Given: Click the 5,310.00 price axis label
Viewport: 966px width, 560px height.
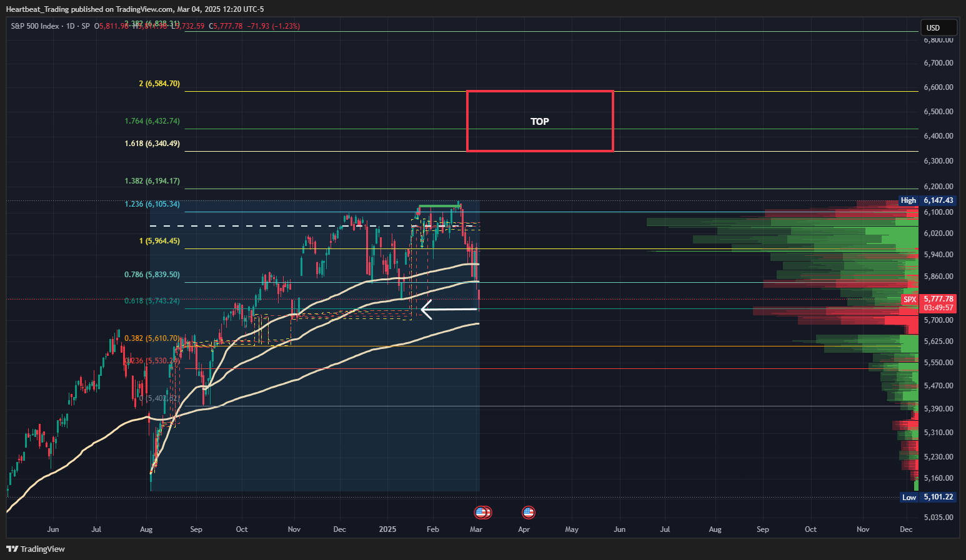Looking at the screenshot, I should 939,433.
